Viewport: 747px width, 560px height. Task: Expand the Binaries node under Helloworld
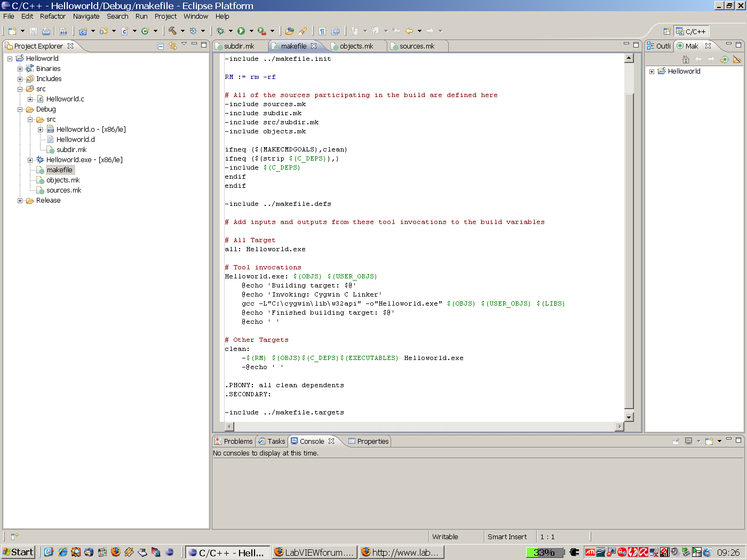coord(20,69)
